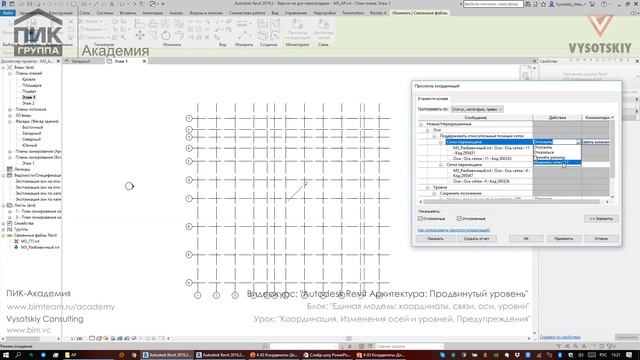Open the File ribbon tab
The height and width of the screenshot is (360, 640).
(x=8, y=13)
